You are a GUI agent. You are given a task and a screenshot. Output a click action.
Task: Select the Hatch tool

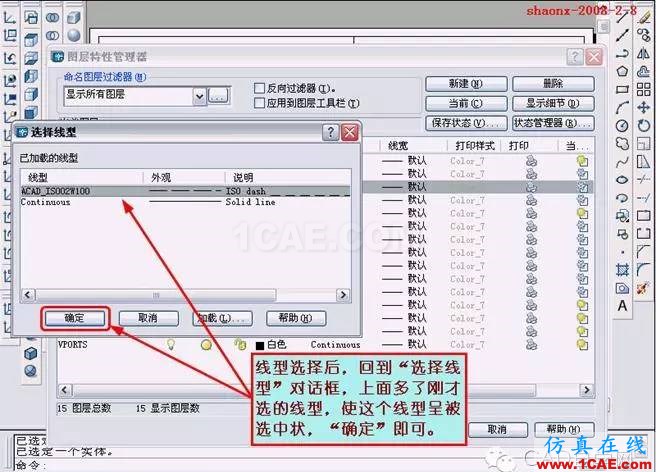point(623,270)
